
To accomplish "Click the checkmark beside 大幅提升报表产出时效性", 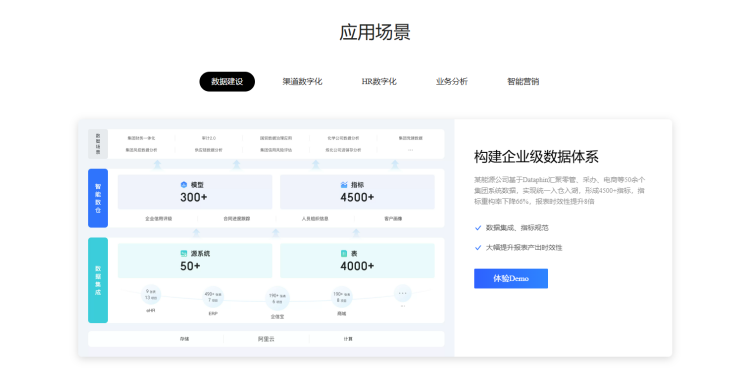I will (478, 247).
